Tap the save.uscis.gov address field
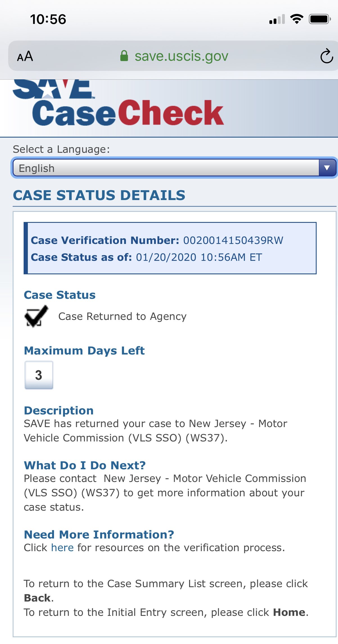The width and height of the screenshot is (338, 644). (x=181, y=56)
